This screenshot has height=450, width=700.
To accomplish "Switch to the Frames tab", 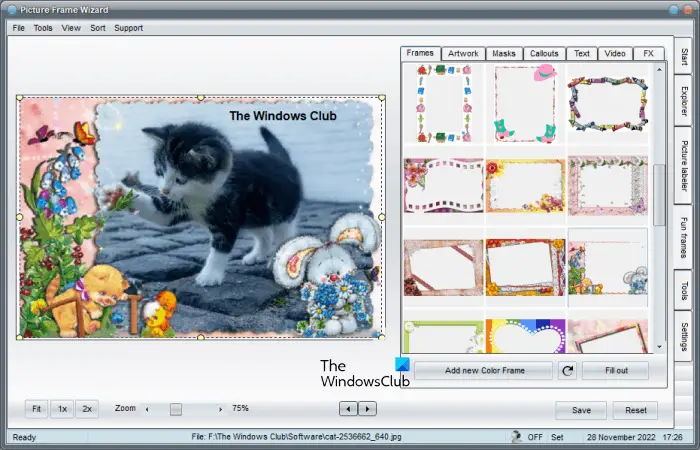I will (x=420, y=53).
